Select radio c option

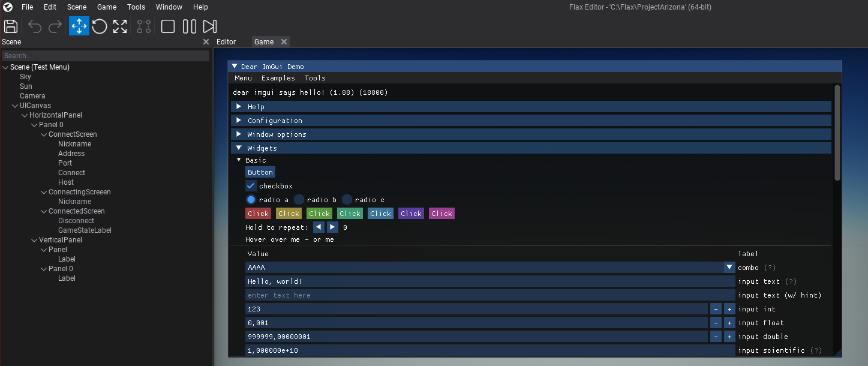[x=347, y=200]
